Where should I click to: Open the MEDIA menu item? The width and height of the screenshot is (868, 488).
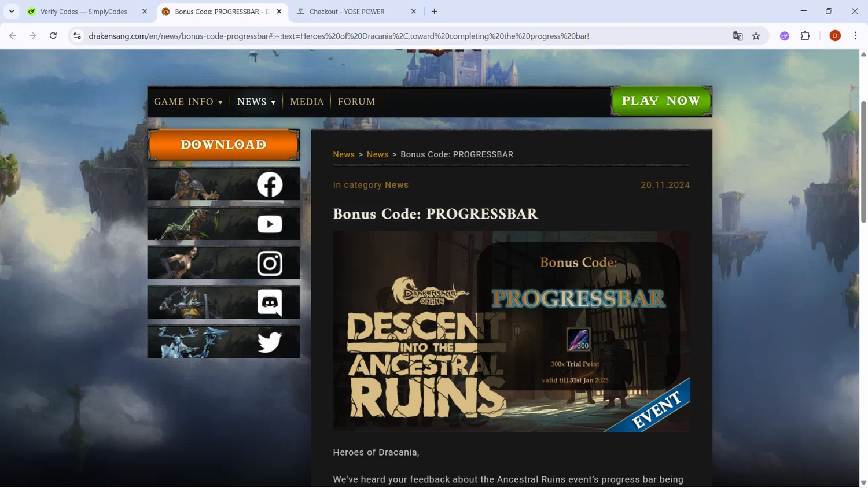pos(307,102)
